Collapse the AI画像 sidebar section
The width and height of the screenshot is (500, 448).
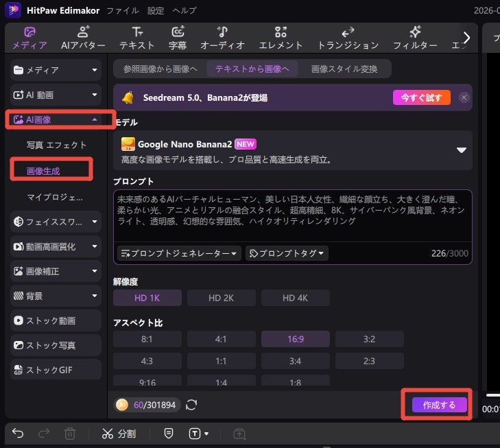click(56, 119)
